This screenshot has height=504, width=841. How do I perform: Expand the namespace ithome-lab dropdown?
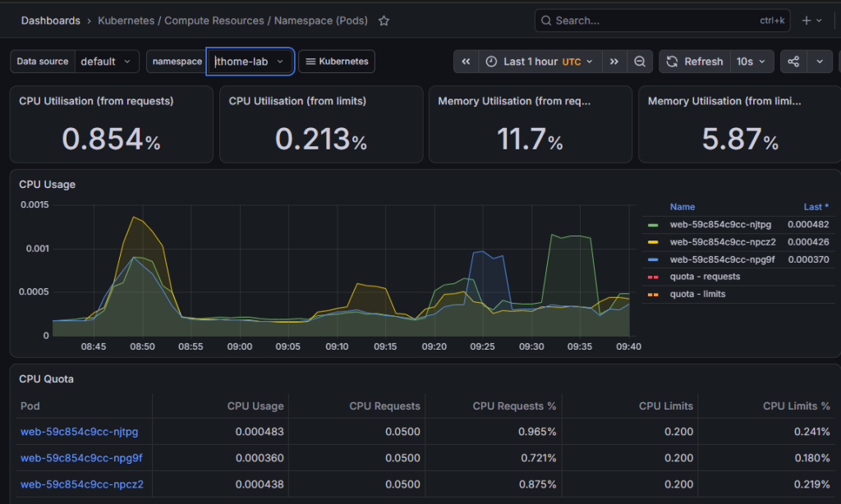(250, 62)
